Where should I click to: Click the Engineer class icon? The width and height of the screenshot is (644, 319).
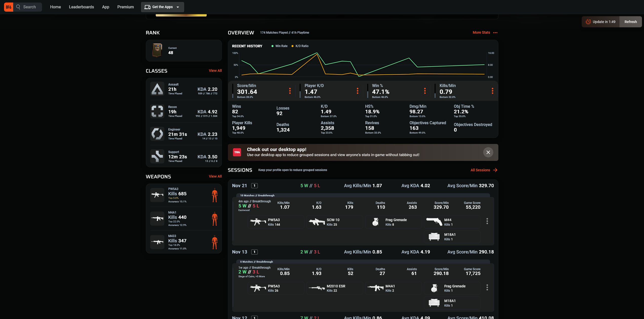[157, 134]
